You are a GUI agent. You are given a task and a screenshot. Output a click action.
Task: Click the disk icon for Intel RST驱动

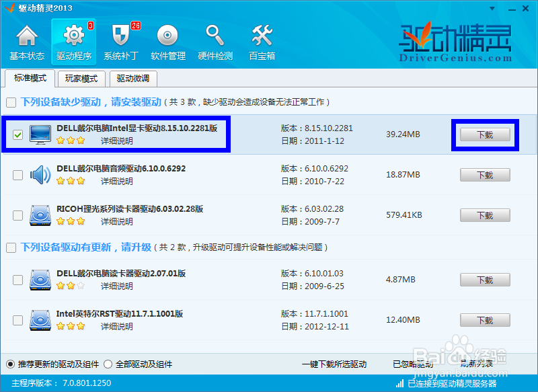point(40,320)
